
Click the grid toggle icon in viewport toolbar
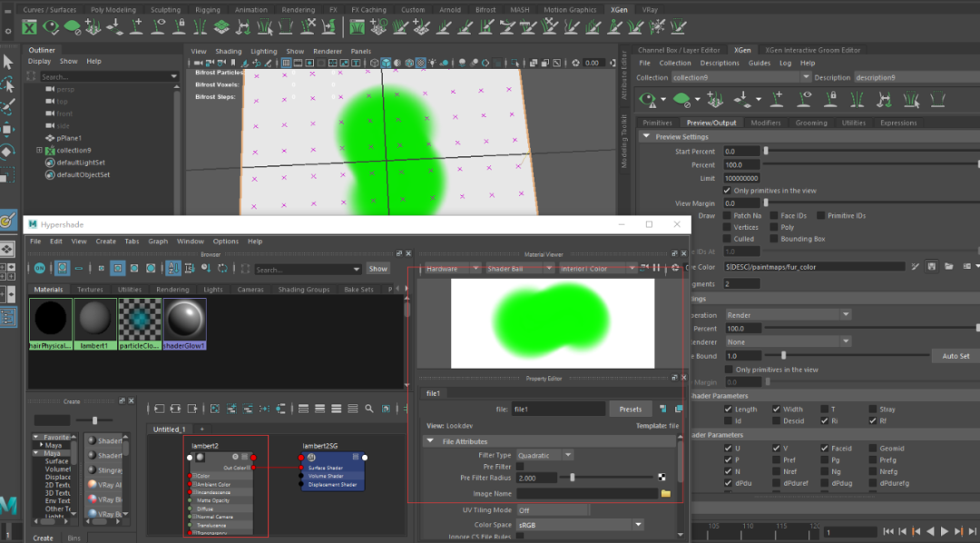point(286,63)
